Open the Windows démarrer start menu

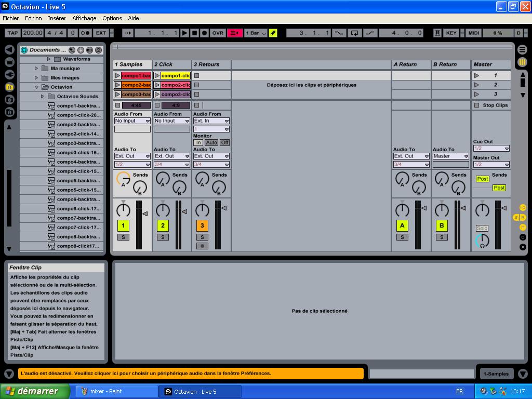(x=35, y=391)
